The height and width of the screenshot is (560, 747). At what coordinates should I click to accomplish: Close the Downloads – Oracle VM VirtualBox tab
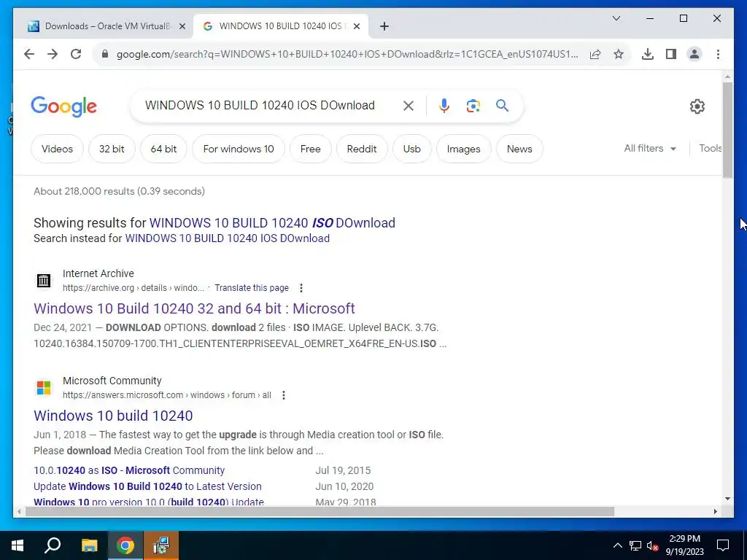click(x=182, y=27)
